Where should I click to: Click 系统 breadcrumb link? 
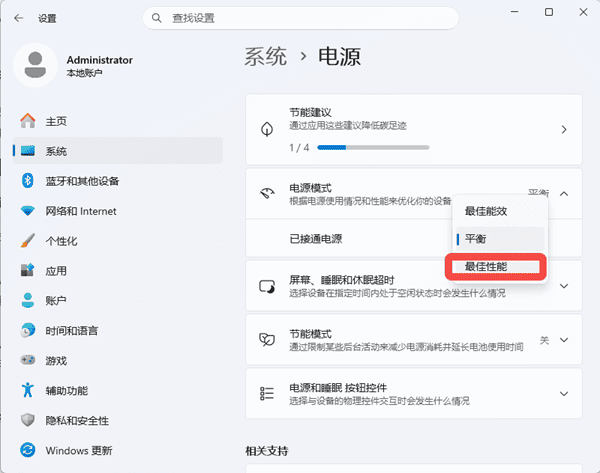click(x=266, y=56)
